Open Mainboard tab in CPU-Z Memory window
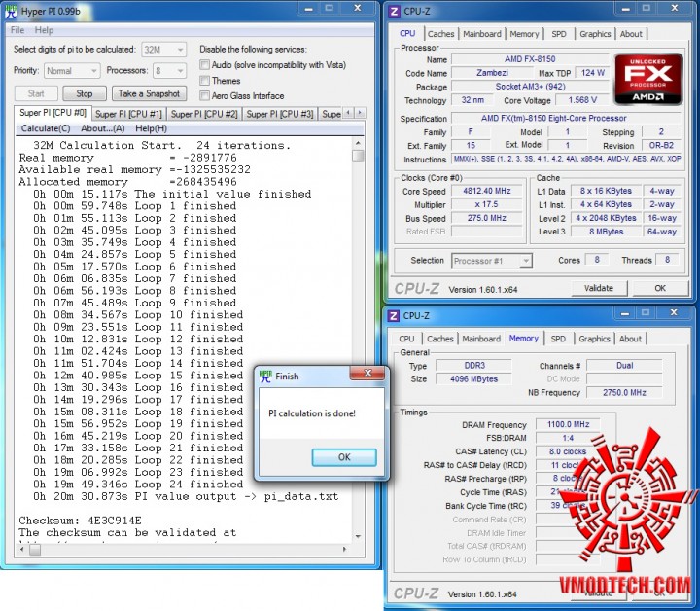The width and height of the screenshot is (700, 611). 481,339
